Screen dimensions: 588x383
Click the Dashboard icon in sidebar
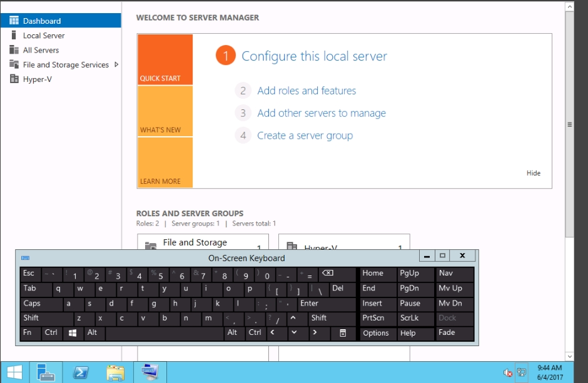(14, 21)
